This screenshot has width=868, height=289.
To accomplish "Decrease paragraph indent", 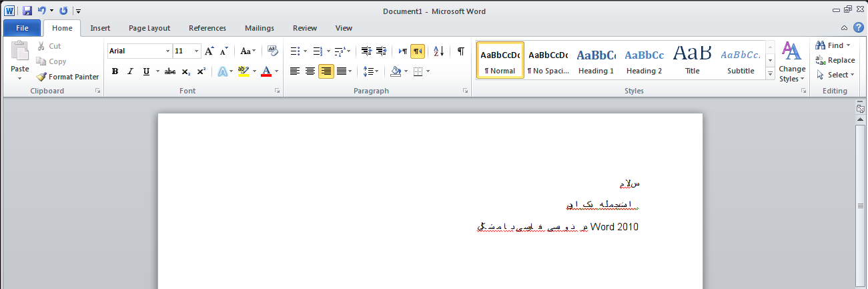I will tap(366, 51).
